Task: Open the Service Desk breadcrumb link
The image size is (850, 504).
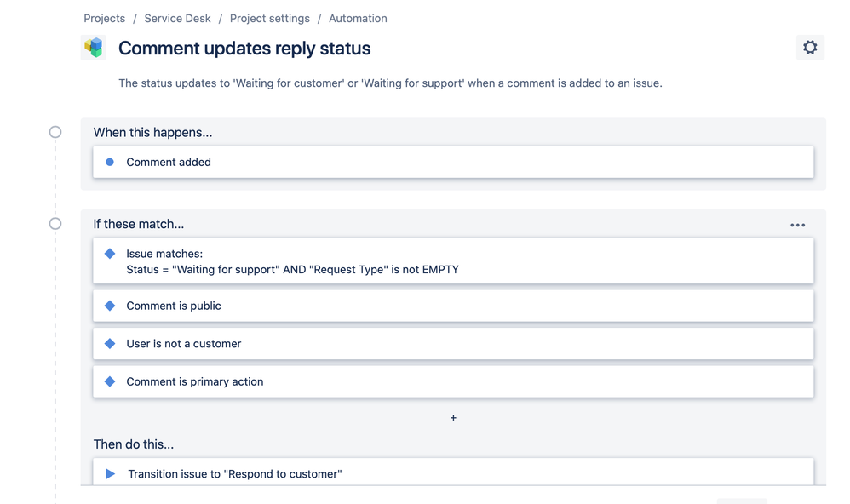Action: point(177,19)
